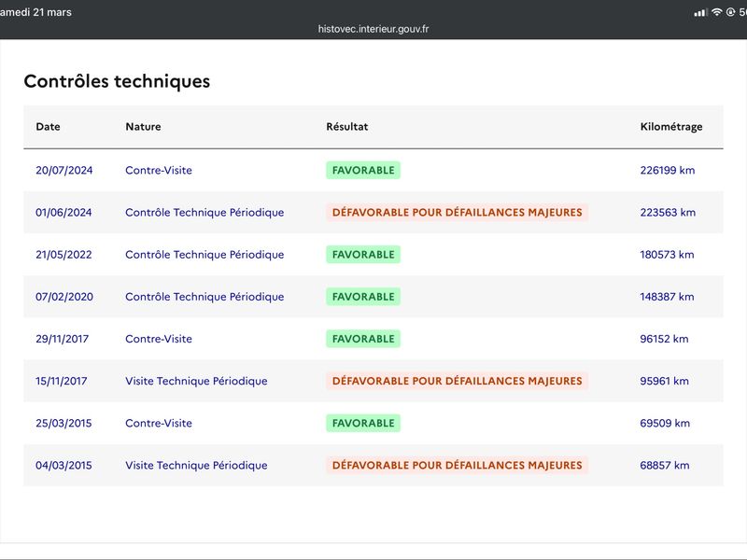747x560 pixels.
Task: Click the Contrôles techniques heading
Action: click(x=117, y=81)
